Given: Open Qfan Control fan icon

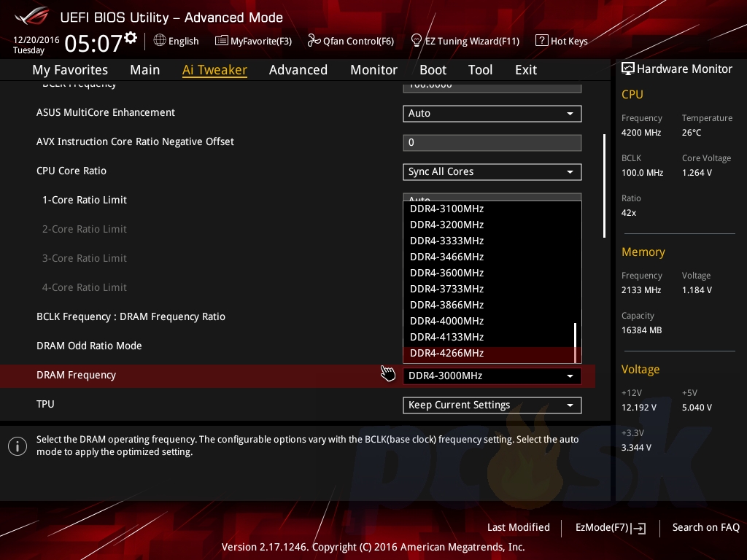Looking at the screenshot, I should click(314, 41).
